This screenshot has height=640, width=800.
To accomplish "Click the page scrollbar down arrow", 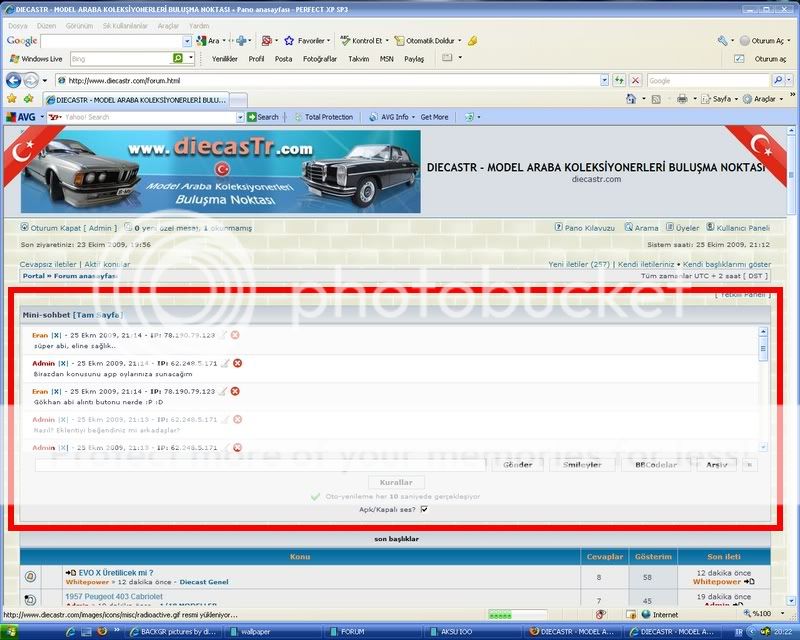I will click(x=791, y=600).
